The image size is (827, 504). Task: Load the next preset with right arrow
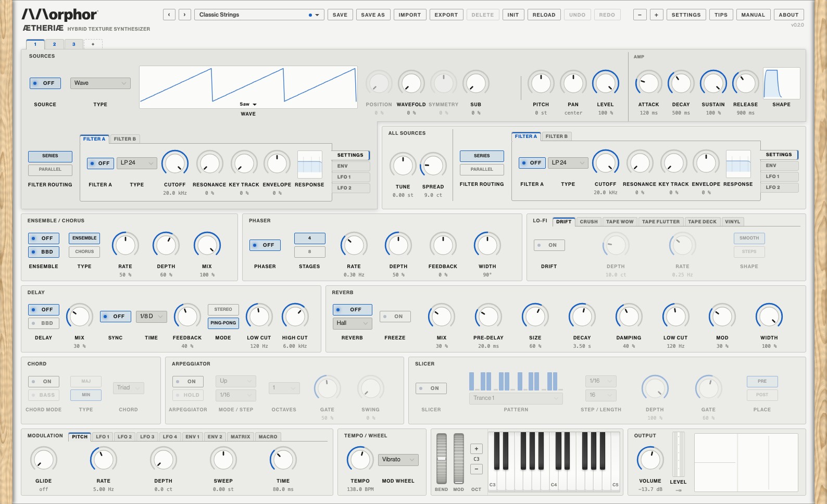[184, 15]
